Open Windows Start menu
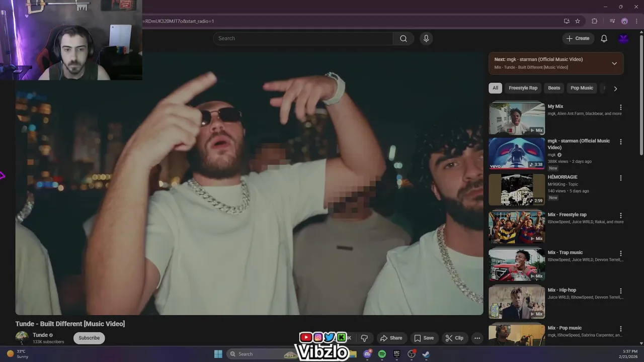This screenshot has height=362, width=644. pyautogui.click(x=218, y=354)
